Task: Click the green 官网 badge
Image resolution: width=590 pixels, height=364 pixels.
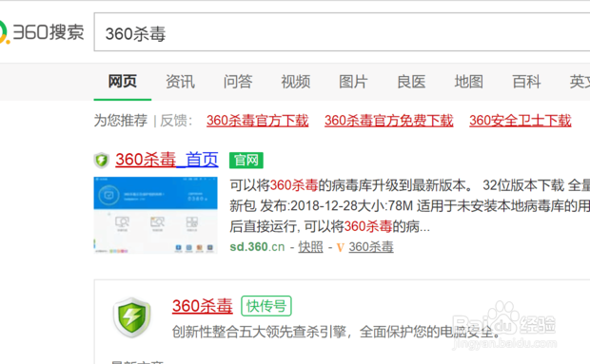Action: [246, 161]
